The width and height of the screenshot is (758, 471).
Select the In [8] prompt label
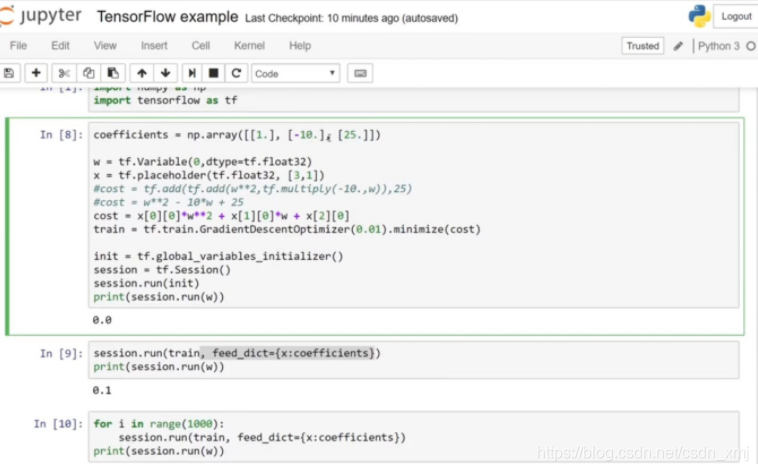click(61, 135)
